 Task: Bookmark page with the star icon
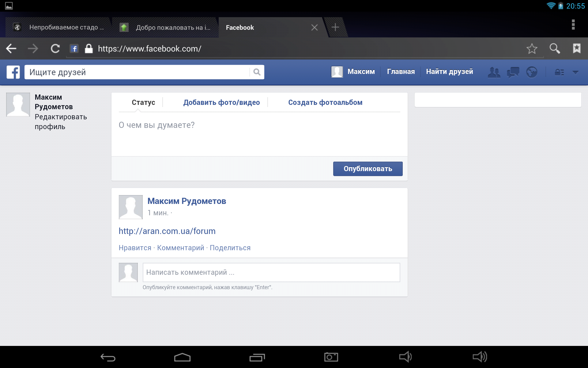532,48
